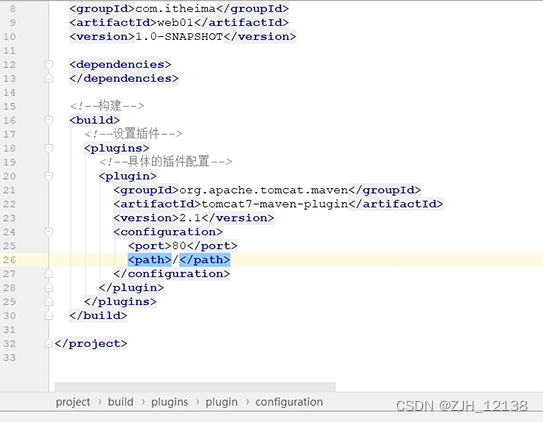543x422 pixels.
Task: Collapse the plugins tag fold on line 18
Action: click(x=49, y=148)
